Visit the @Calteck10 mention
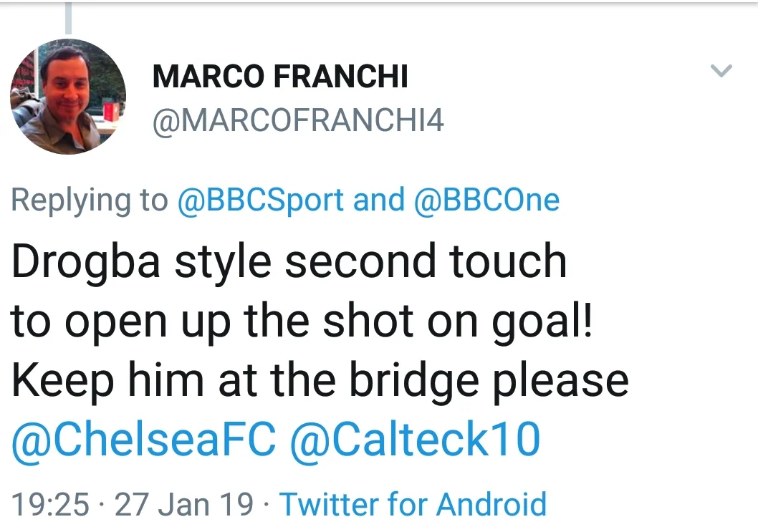 [415, 439]
